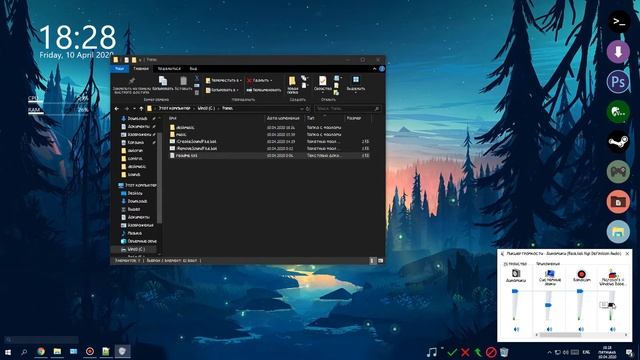Open the gamepad icon in the dock

click(618, 171)
